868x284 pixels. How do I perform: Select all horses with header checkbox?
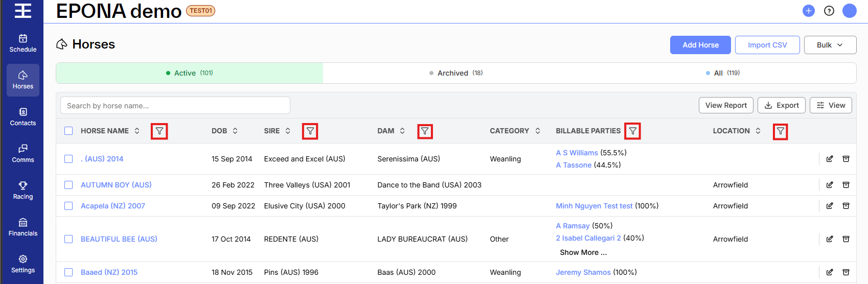[68, 131]
